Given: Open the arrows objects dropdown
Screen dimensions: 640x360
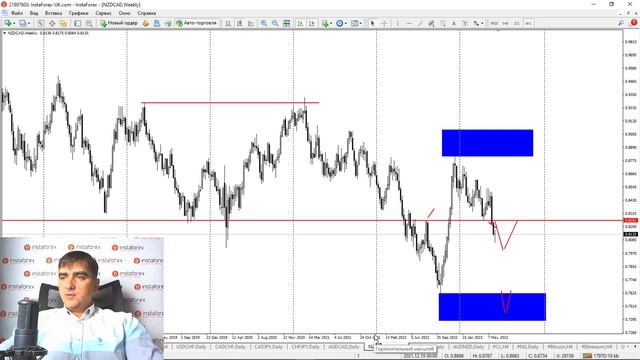Looking at the screenshot, I should click(482, 23).
